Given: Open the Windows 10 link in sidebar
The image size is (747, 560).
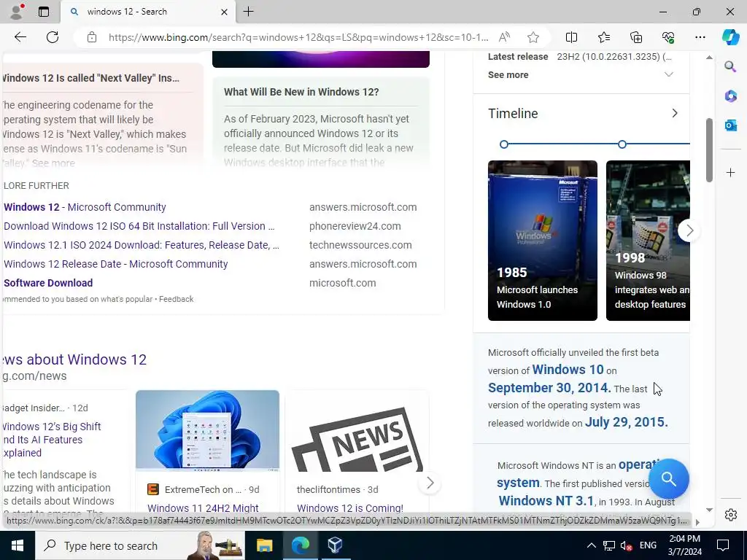Looking at the screenshot, I should pyautogui.click(x=568, y=370).
